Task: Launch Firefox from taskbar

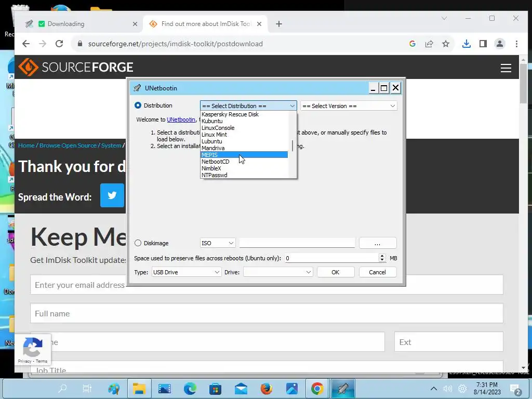Action: click(x=267, y=389)
